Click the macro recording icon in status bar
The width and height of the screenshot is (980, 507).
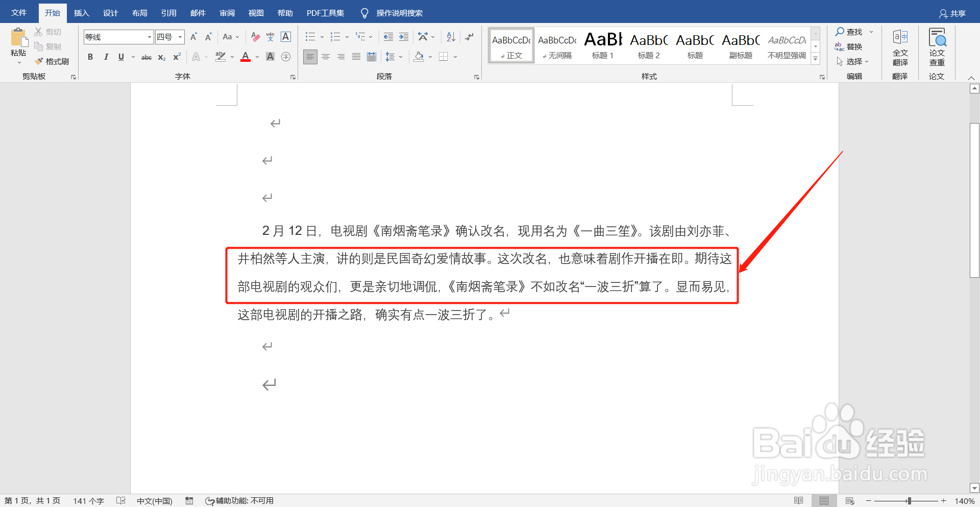point(189,501)
